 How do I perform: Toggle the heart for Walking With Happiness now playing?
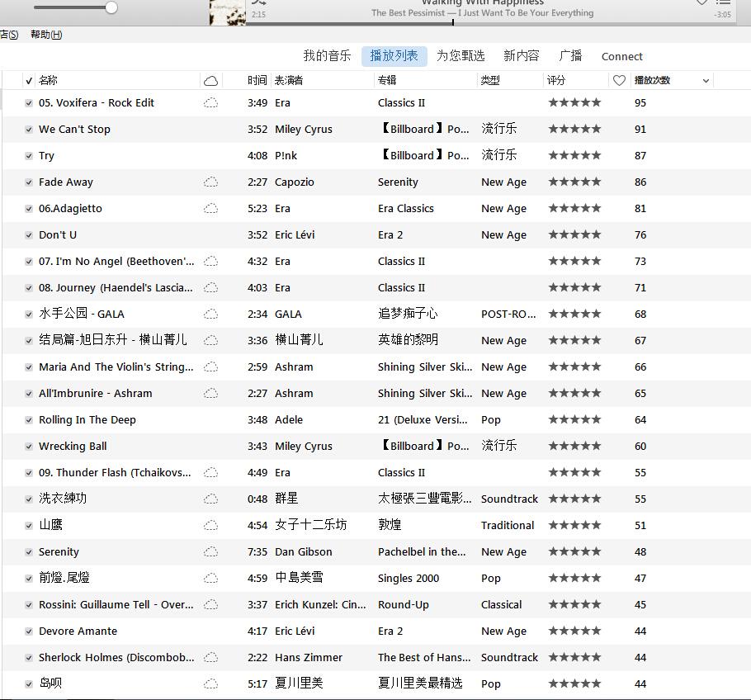[x=701, y=4]
